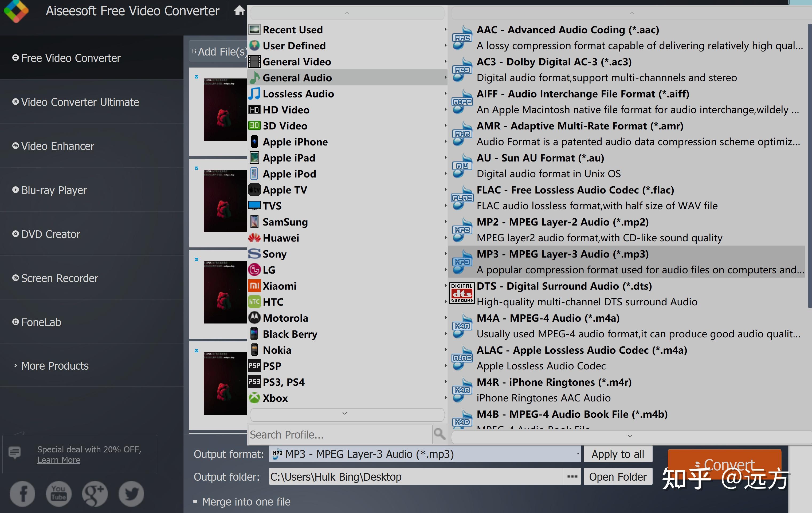Screen dimensions: 812x513
Task: Toggle checkbox of the second video item
Action: [197, 168]
